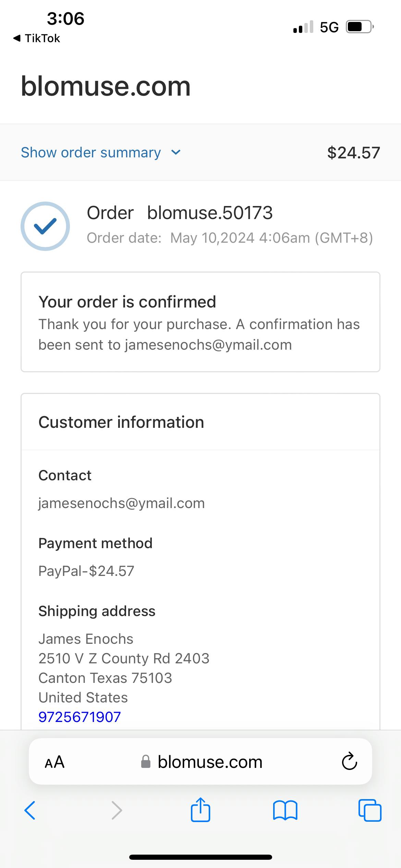The width and height of the screenshot is (401, 868).
Task: Tap the $24.57 order total
Action: tap(354, 153)
